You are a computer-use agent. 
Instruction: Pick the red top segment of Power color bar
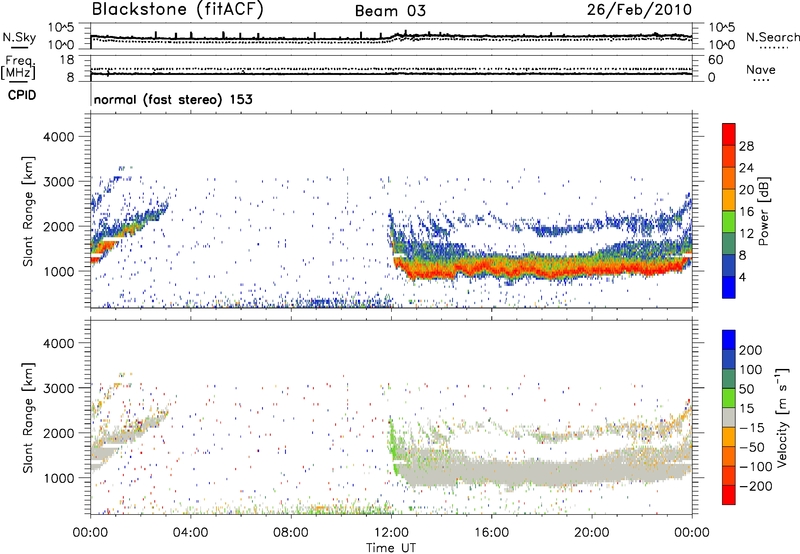click(x=729, y=134)
